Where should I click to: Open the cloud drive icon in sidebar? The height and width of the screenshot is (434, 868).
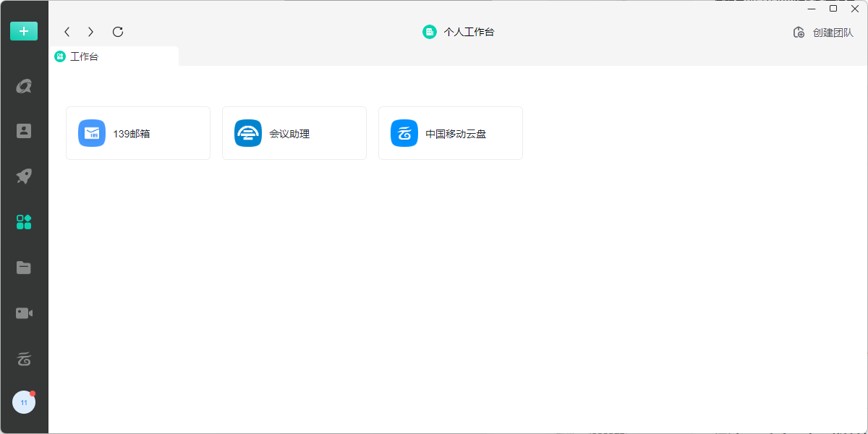(24, 359)
